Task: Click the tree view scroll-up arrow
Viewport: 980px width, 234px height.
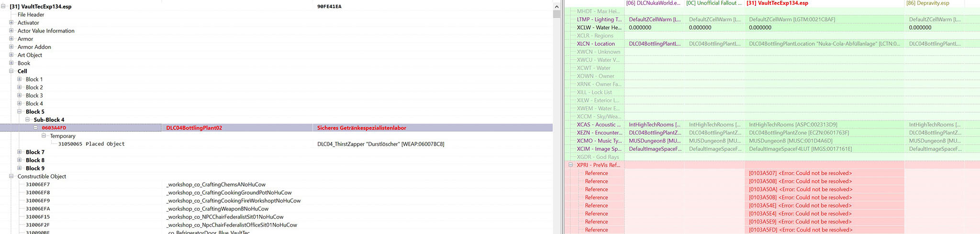Action: click(556, 7)
